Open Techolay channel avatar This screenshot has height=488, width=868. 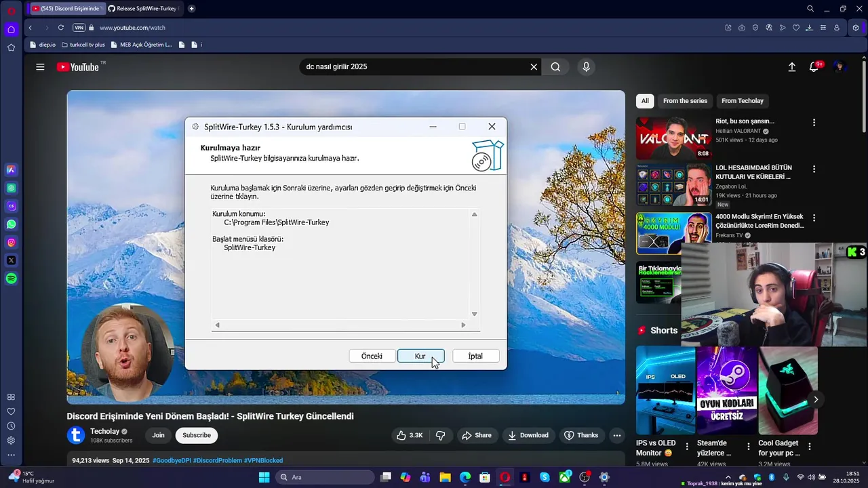click(77, 435)
